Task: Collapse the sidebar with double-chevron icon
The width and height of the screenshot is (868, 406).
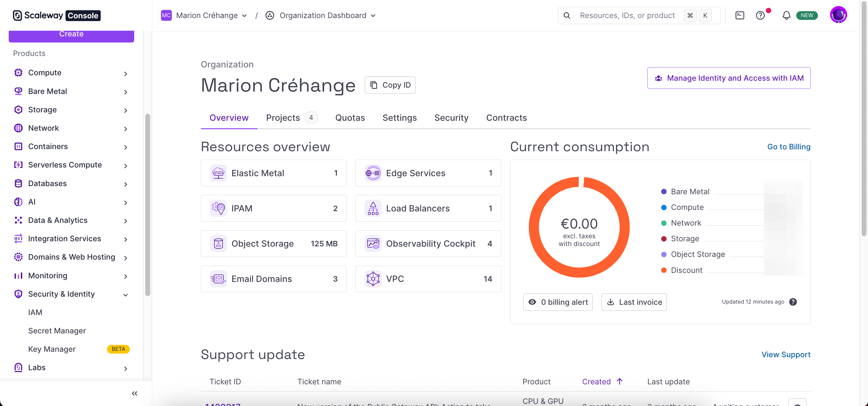Action: tap(134, 393)
